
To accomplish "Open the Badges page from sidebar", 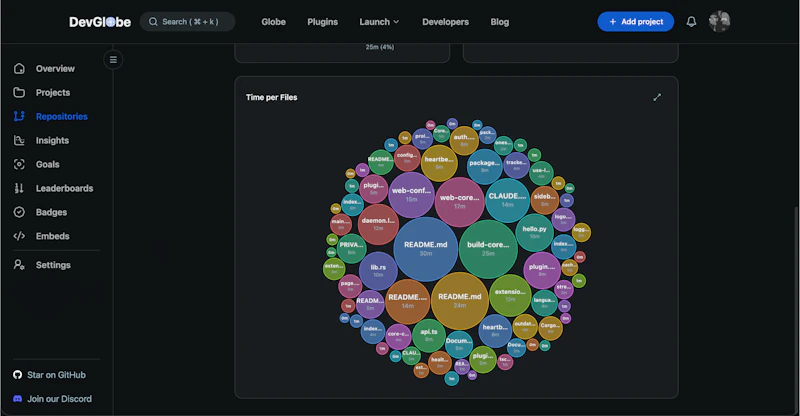I will 51,212.
